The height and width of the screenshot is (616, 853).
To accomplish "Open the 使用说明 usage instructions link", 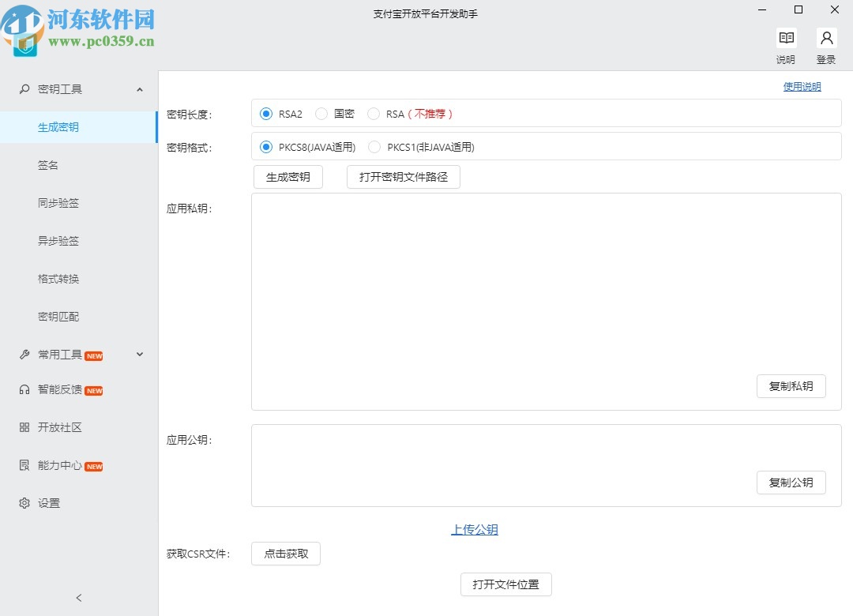I will coord(802,86).
